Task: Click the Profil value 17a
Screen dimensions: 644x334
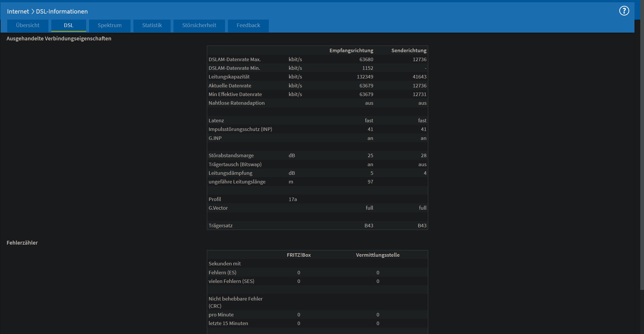Action: (x=292, y=199)
